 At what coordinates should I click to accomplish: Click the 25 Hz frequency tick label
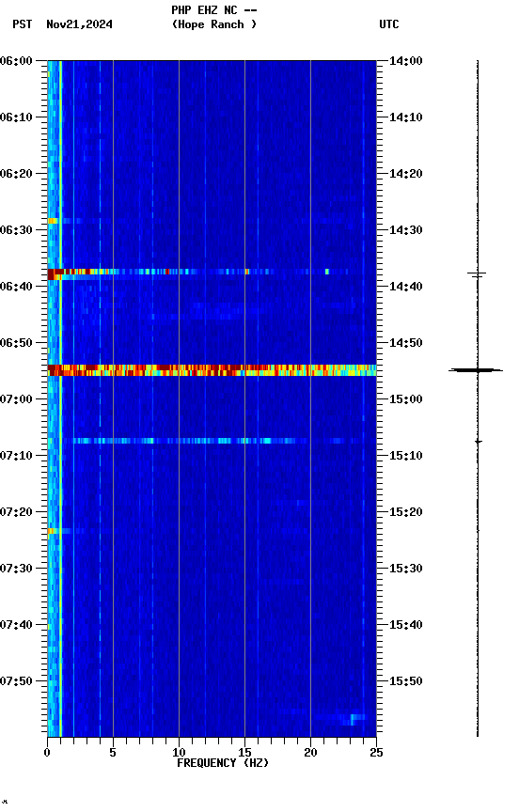[x=376, y=753]
